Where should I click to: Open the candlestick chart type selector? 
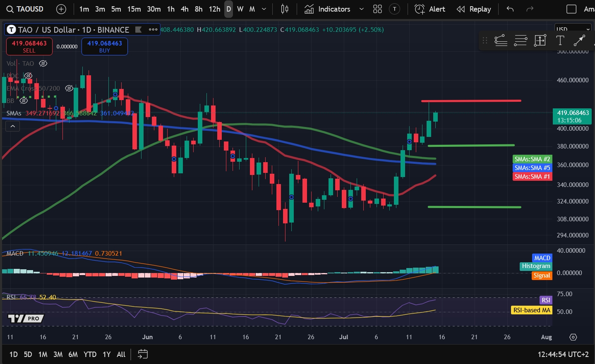(x=285, y=9)
